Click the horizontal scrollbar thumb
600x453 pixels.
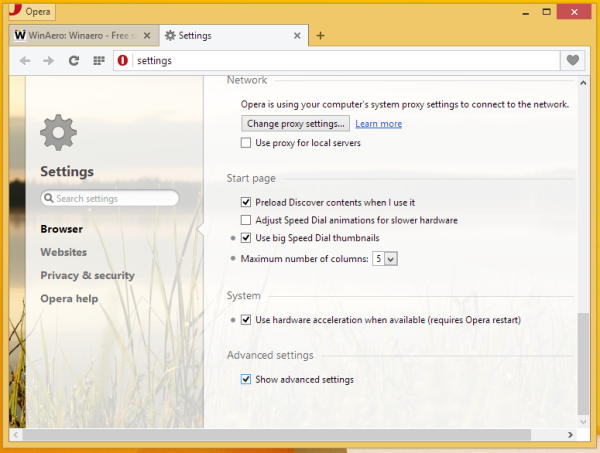tap(277, 435)
